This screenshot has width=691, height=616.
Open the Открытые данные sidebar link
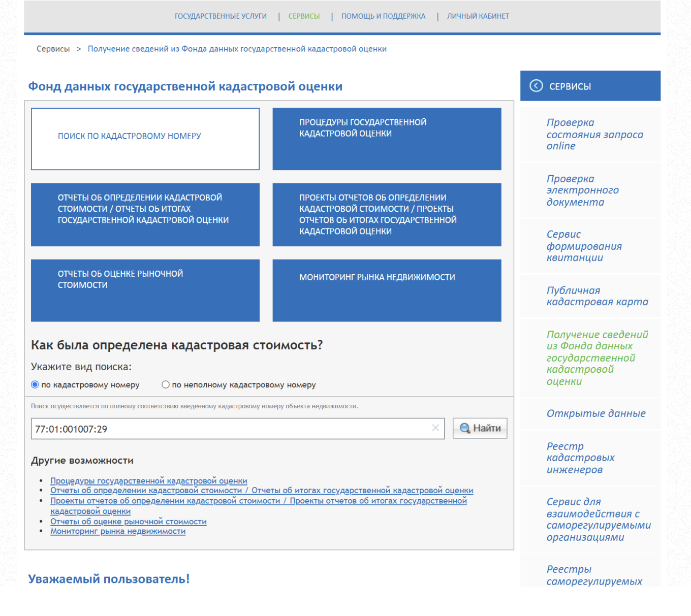pos(595,413)
